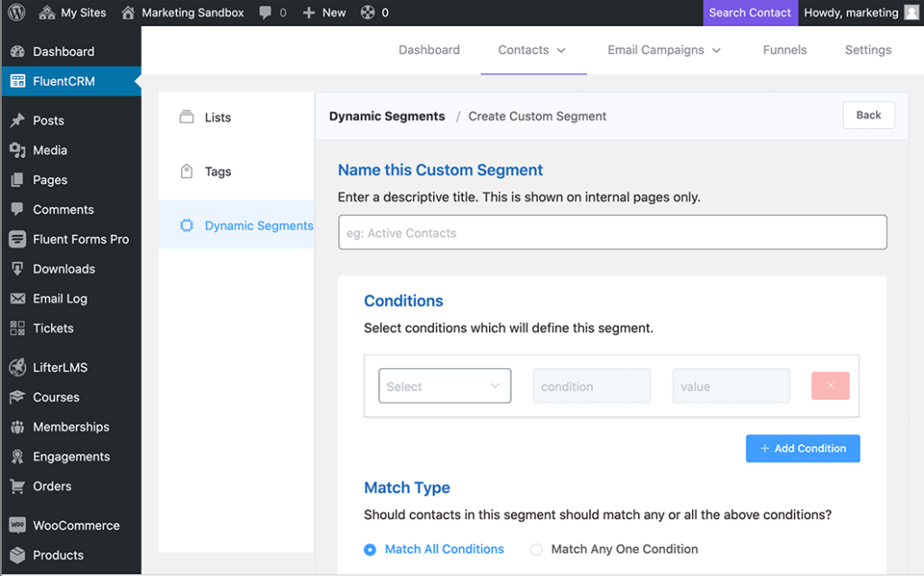Click the Fluent Forms Pro icon
Viewport: 924px width, 576px height.
coord(18,238)
